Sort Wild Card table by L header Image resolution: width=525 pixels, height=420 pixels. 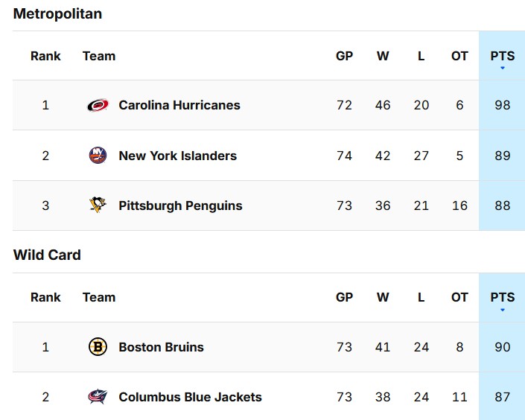(x=421, y=297)
